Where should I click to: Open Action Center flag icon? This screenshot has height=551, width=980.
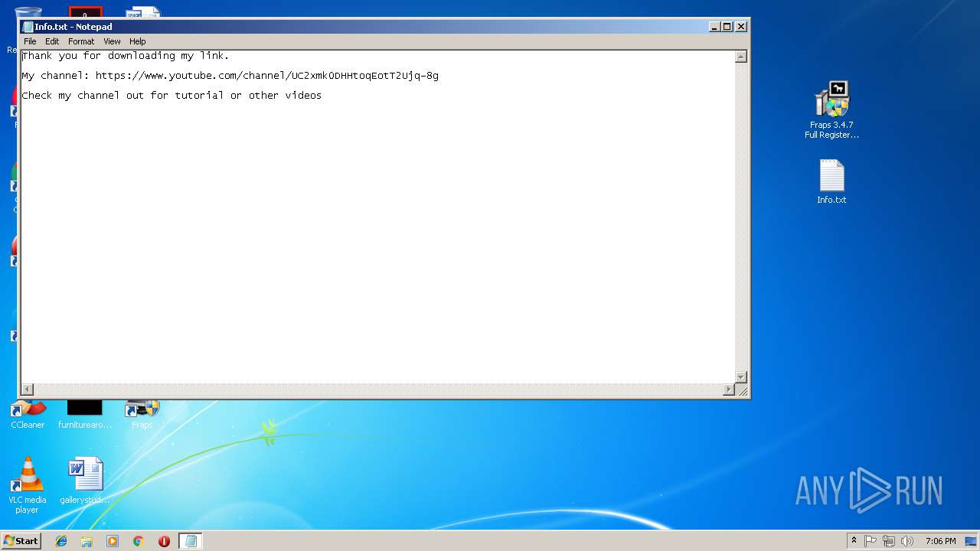871,541
